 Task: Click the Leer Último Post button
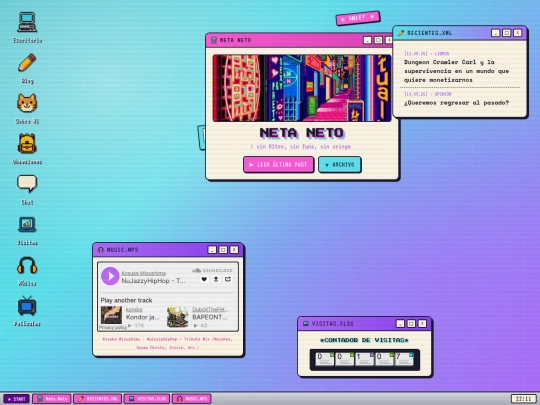point(278,165)
